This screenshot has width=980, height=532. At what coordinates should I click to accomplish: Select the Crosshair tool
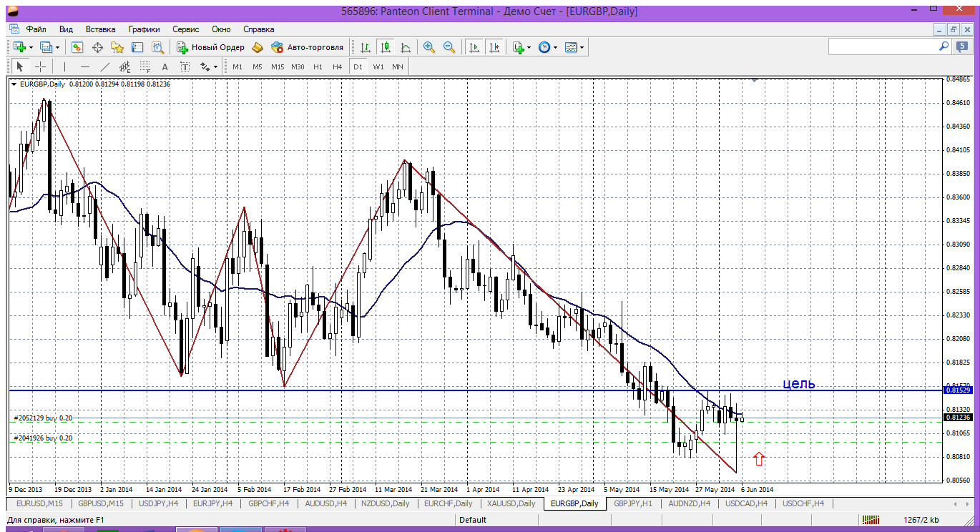coord(41,66)
